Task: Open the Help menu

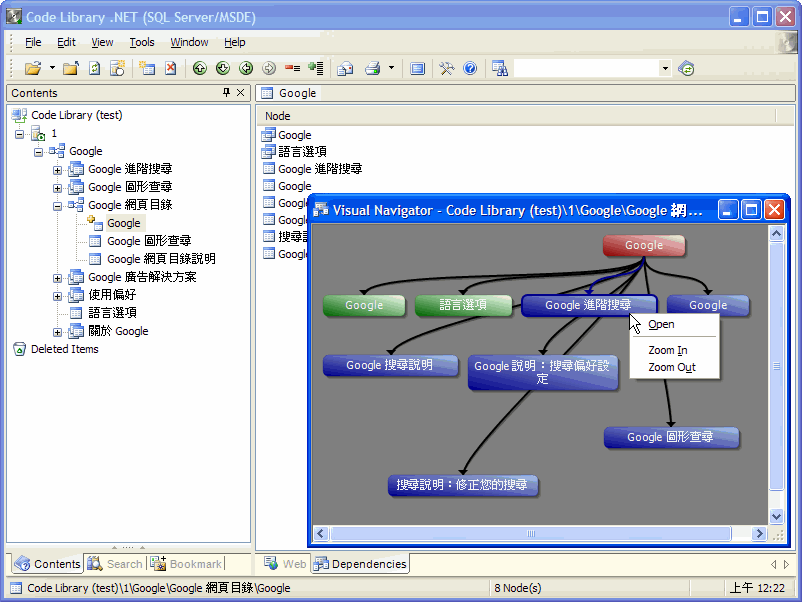Action: point(235,42)
